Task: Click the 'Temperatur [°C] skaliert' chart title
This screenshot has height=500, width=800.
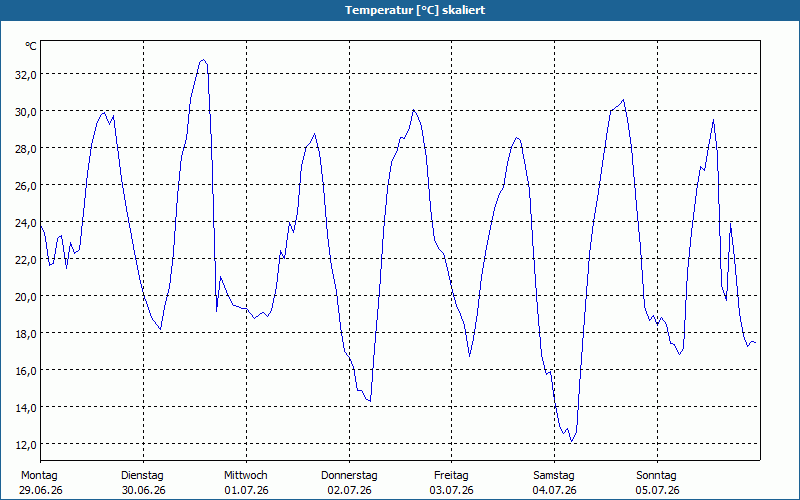Action: pyautogui.click(x=415, y=10)
